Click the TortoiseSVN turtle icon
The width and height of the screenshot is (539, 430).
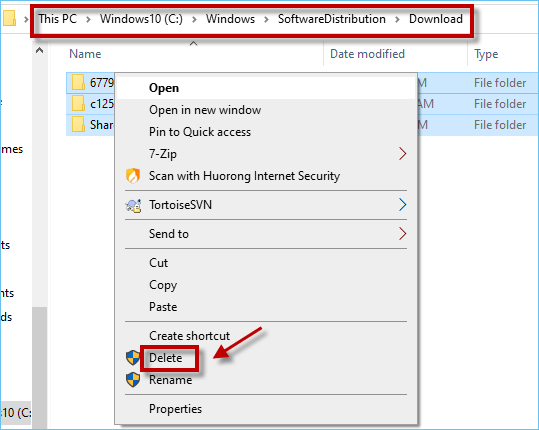133,205
